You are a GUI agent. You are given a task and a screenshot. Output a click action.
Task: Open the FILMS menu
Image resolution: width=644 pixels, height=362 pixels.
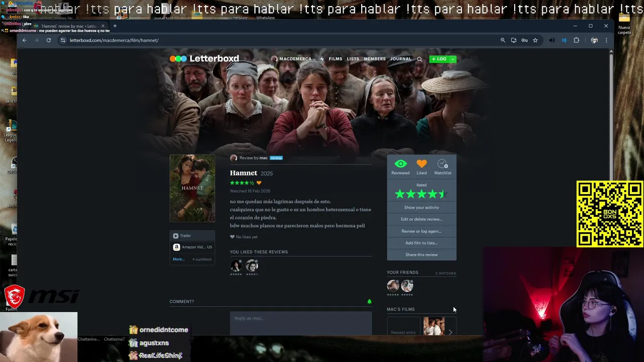335,59
